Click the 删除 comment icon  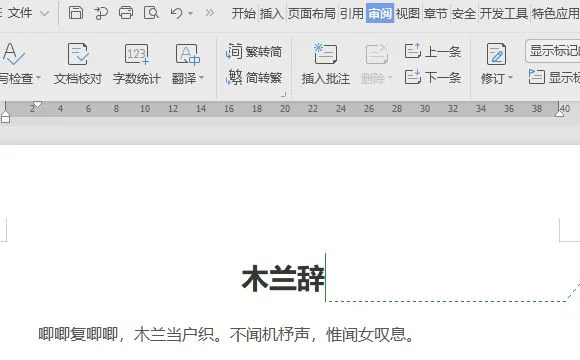(x=377, y=54)
